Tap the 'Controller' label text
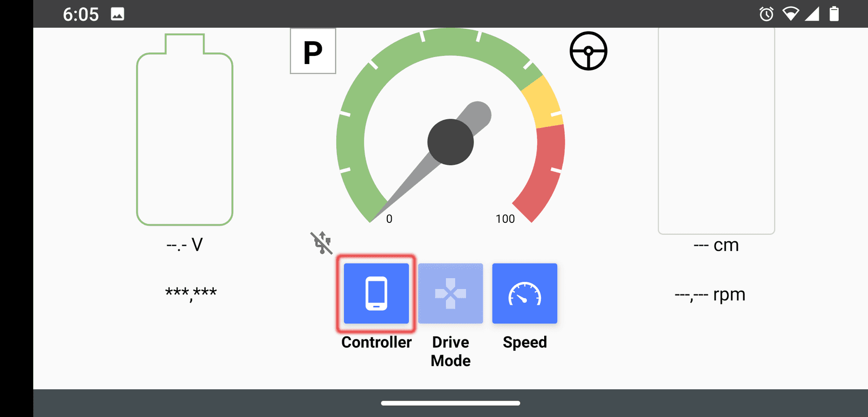The width and height of the screenshot is (868, 417). 376,342
